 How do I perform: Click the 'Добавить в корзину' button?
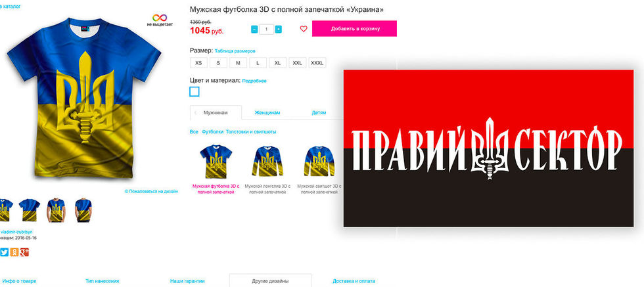point(354,29)
